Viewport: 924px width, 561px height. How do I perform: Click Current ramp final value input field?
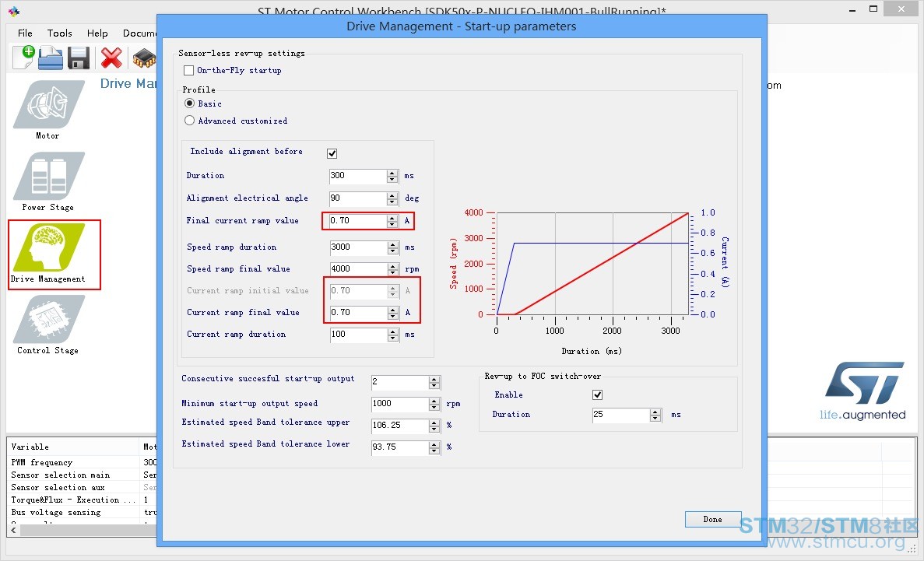click(358, 313)
